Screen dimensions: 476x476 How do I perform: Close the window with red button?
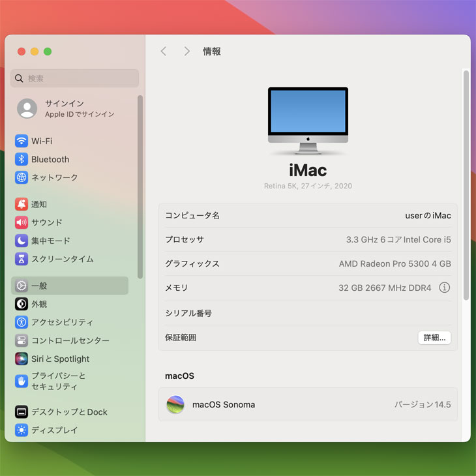pyautogui.click(x=22, y=52)
